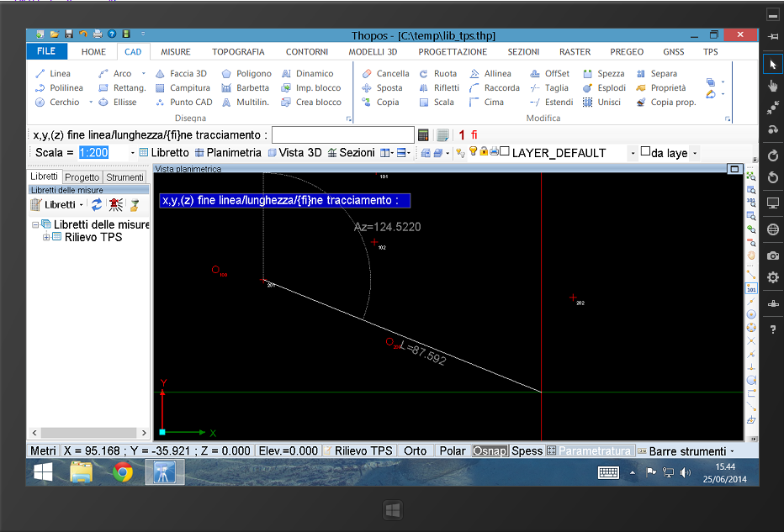
Task: Click the Campitura hatch tool
Action: (183, 88)
